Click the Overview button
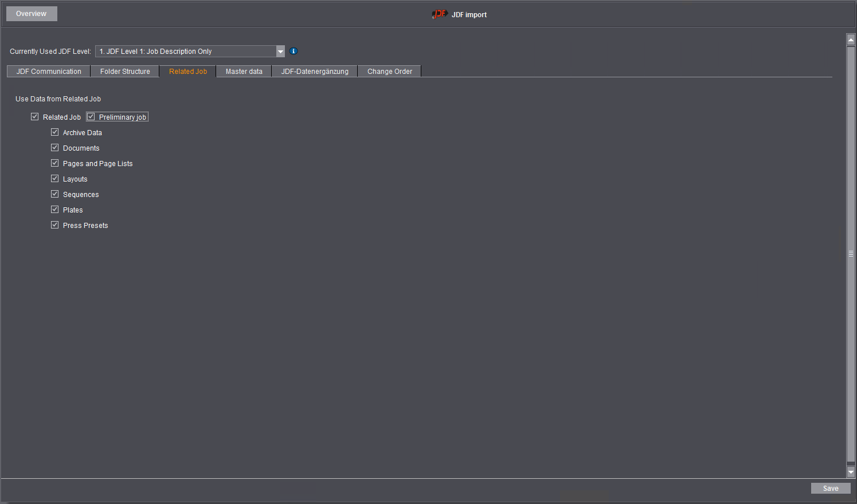The image size is (857, 504). (x=31, y=13)
